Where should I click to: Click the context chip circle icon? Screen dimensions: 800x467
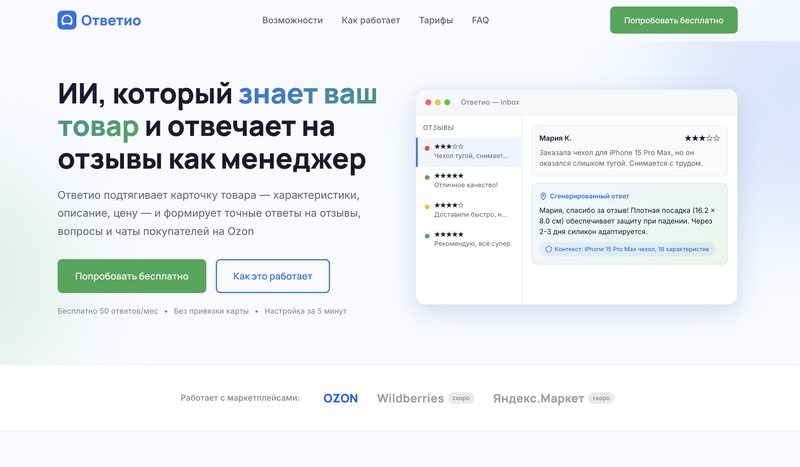tap(548, 249)
